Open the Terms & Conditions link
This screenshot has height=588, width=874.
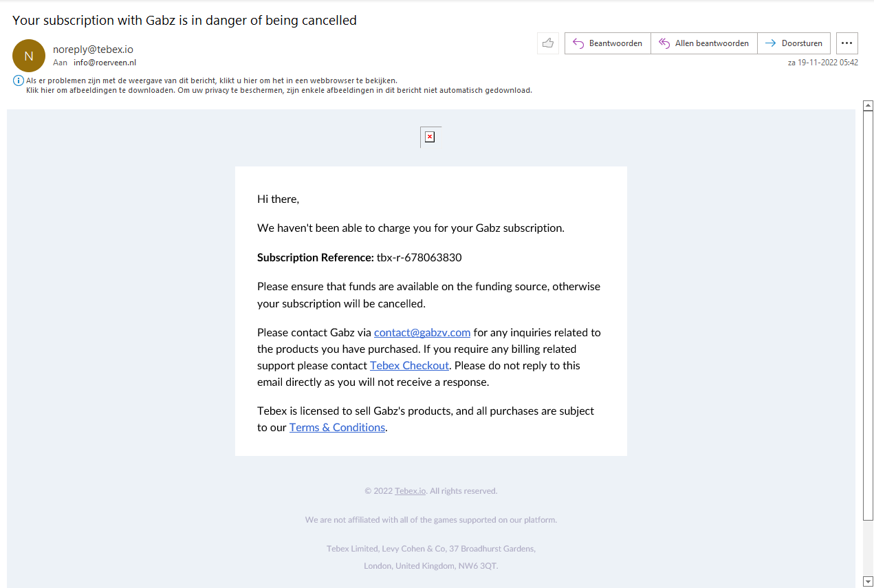[337, 427]
